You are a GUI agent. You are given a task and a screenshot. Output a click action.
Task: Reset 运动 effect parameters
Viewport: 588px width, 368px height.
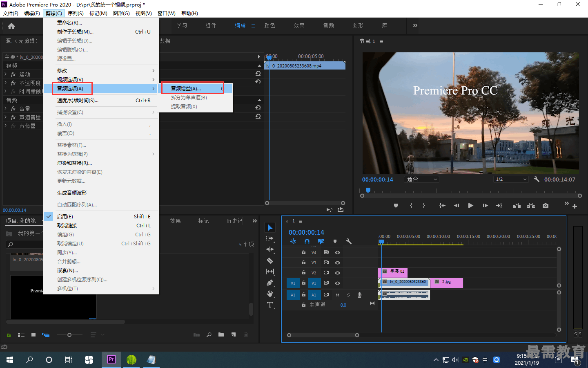(x=258, y=73)
